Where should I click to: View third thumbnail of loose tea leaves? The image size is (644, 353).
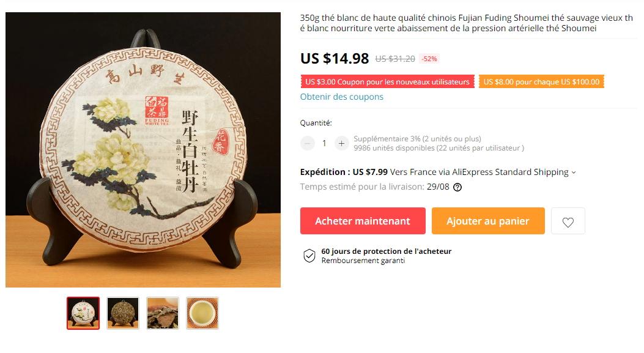pyautogui.click(x=163, y=313)
